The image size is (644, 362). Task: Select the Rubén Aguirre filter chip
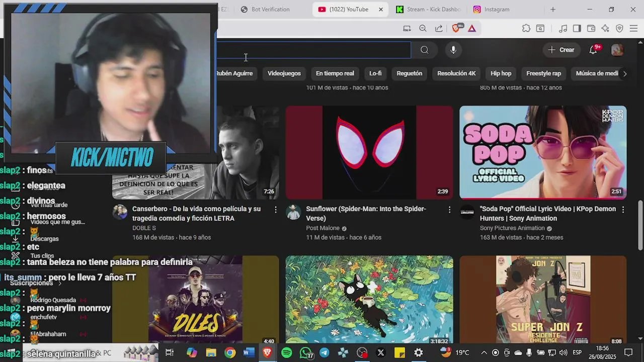tap(234, 73)
